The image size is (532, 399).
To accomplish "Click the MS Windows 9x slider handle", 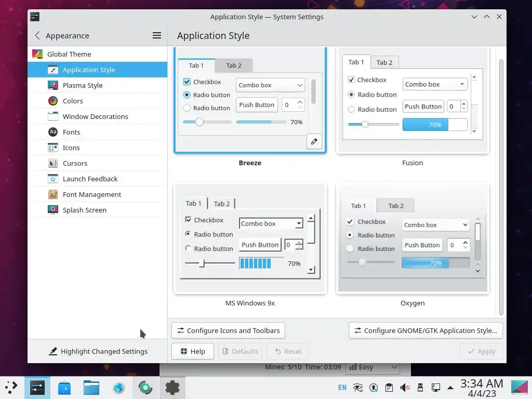I will tap(203, 263).
